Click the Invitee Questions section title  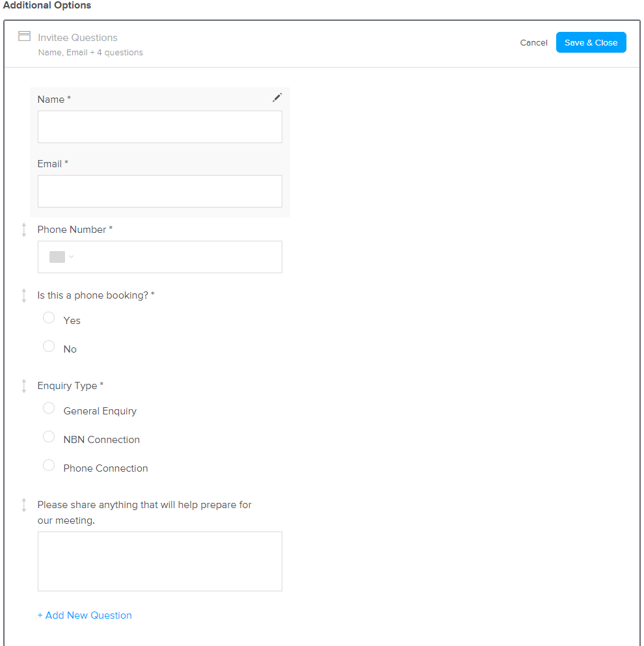[77, 38]
